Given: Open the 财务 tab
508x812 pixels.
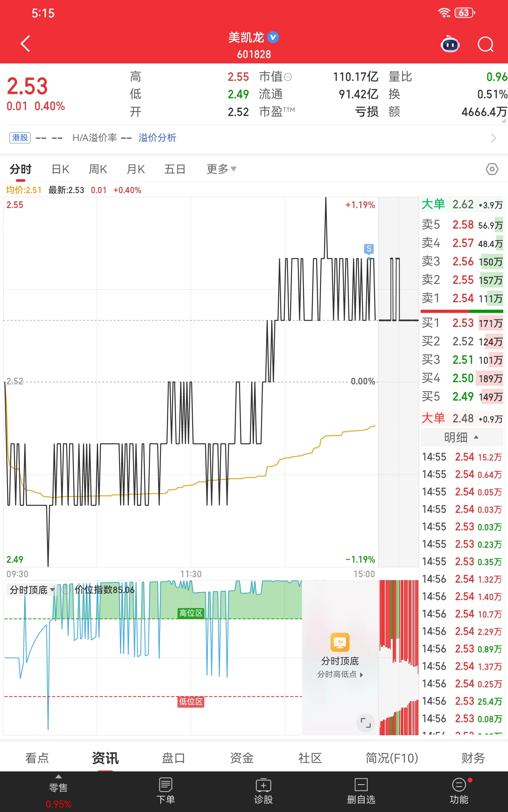Looking at the screenshot, I should [473, 758].
